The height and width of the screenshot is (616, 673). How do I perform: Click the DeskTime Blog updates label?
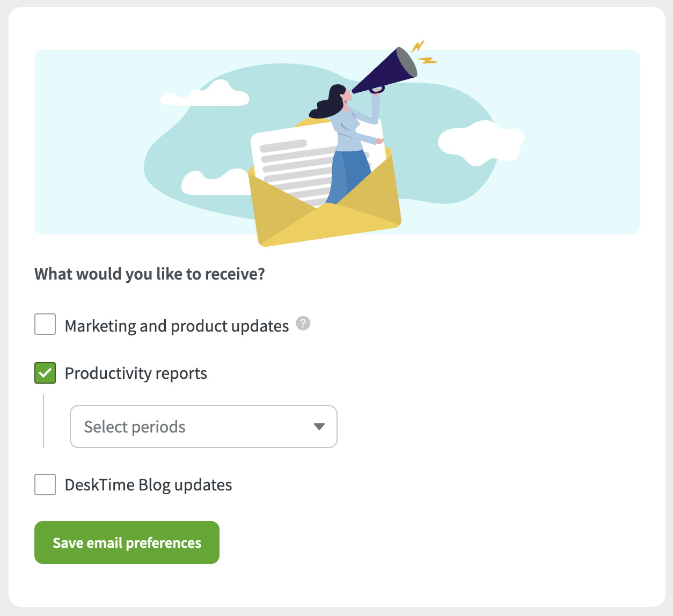click(148, 485)
